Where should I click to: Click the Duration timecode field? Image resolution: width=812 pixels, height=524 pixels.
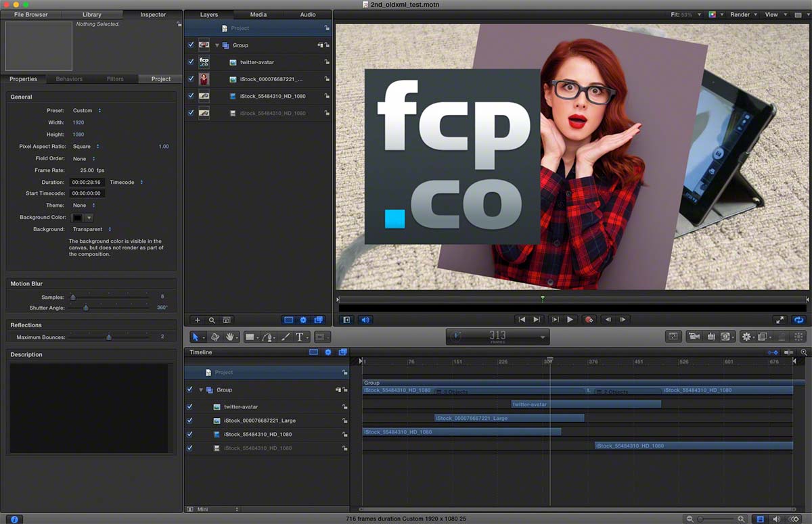[87, 183]
